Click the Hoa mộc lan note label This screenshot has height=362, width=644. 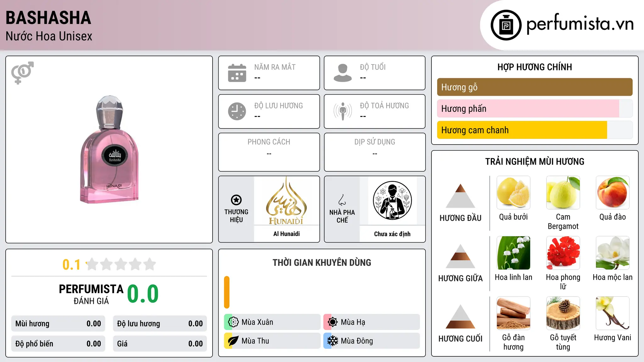[613, 277]
